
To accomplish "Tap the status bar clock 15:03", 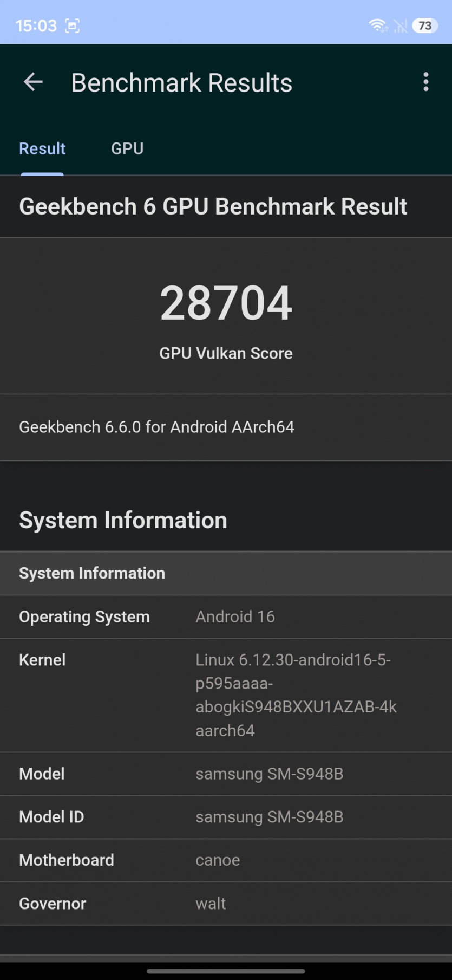I will (36, 25).
